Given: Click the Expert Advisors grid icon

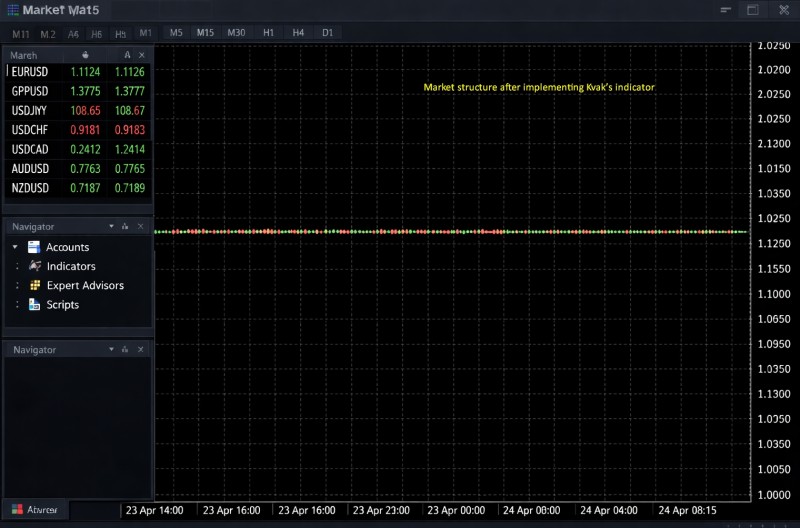Looking at the screenshot, I should coord(35,285).
